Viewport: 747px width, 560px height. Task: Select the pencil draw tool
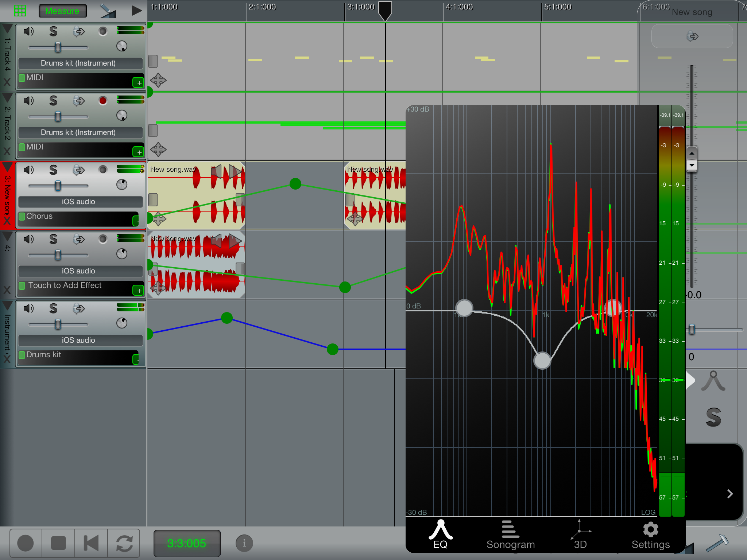108,11
